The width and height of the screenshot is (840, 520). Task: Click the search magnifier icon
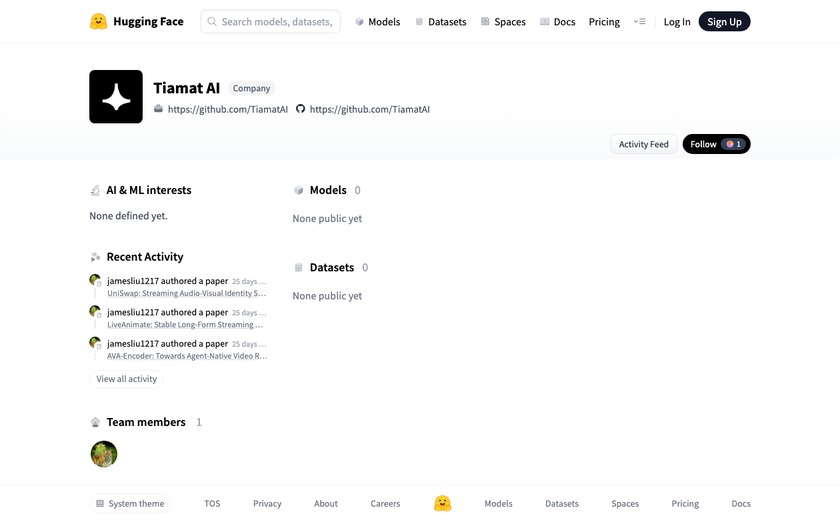click(x=212, y=21)
